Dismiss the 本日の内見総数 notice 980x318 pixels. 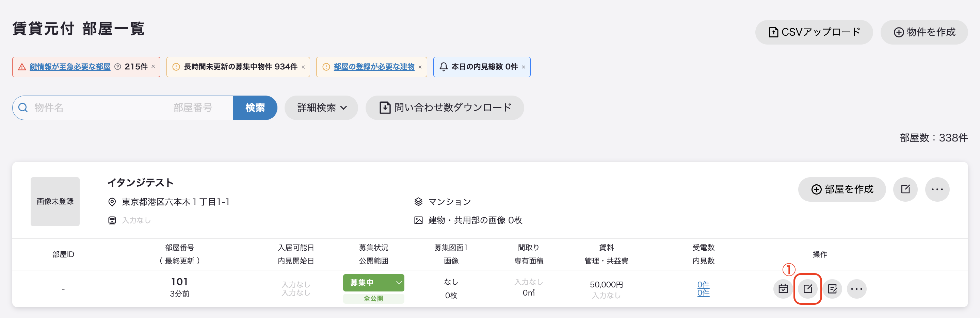pos(524,67)
